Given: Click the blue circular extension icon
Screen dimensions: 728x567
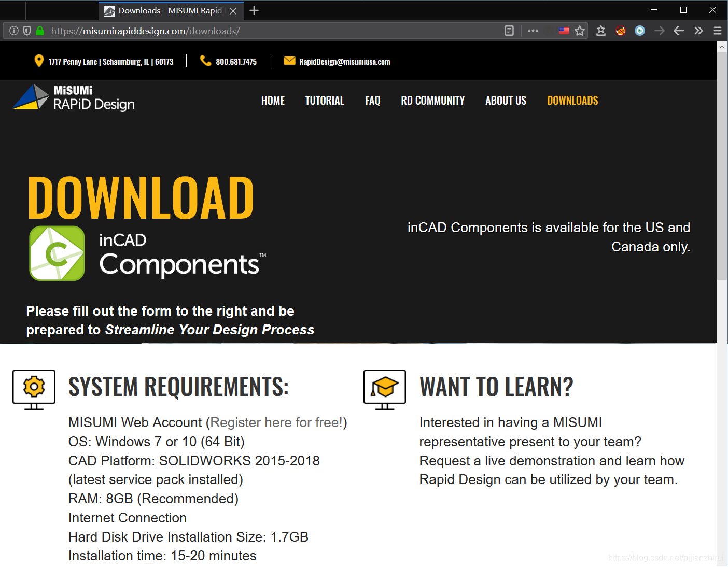Looking at the screenshot, I should [640, 31].
